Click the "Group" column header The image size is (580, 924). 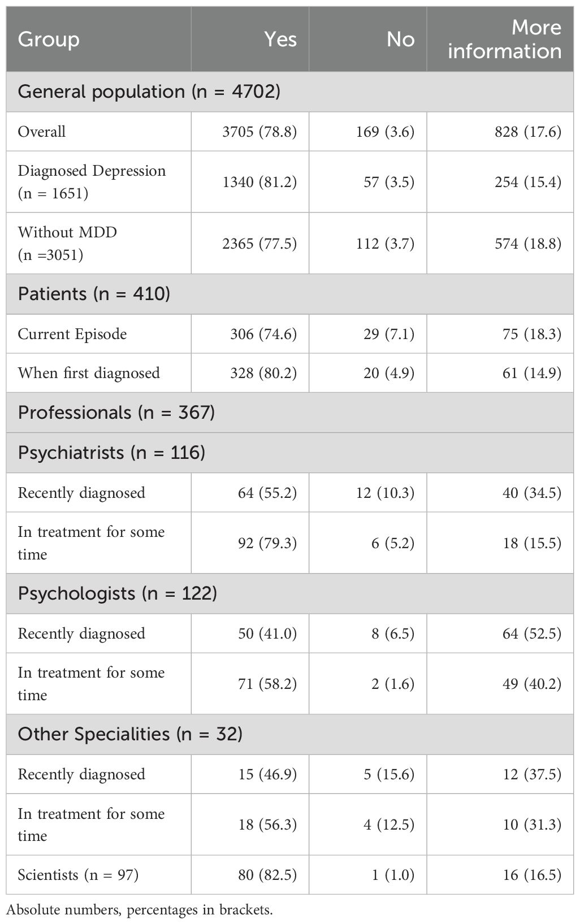pyautogui.click(x=49, y=40)
